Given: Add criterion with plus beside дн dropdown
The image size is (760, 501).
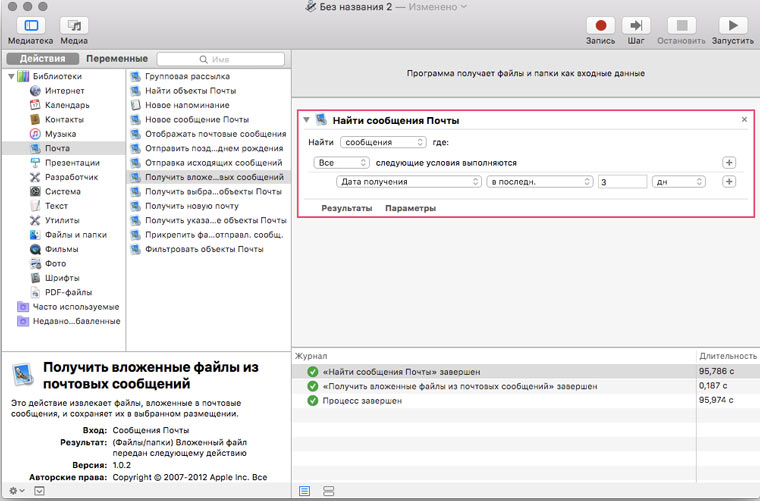Looking at the screenshot, I should (729, 182).
